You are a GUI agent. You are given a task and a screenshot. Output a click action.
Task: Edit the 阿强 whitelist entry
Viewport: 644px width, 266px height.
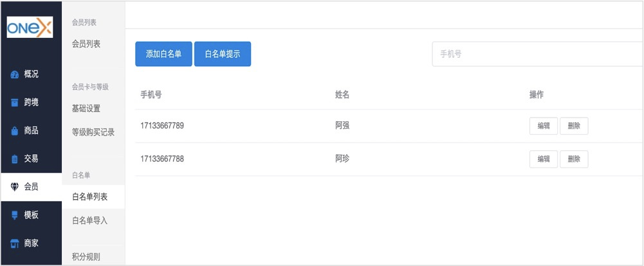click(x=544, y=126)
